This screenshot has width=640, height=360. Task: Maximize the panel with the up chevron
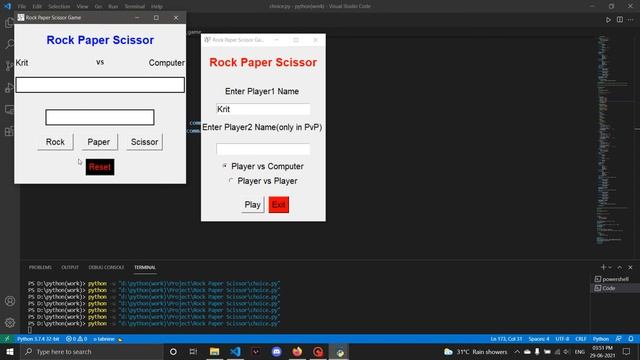(620, 267)
